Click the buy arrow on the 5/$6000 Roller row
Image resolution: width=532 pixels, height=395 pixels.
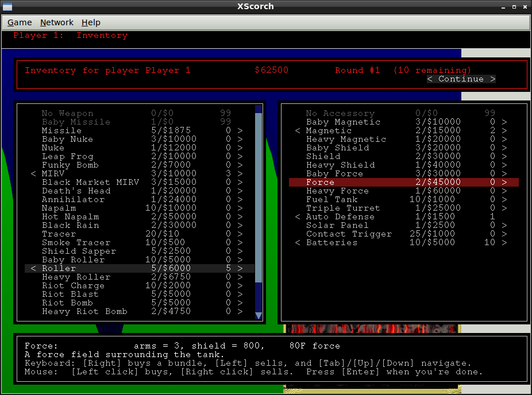(x=240, y=268)
